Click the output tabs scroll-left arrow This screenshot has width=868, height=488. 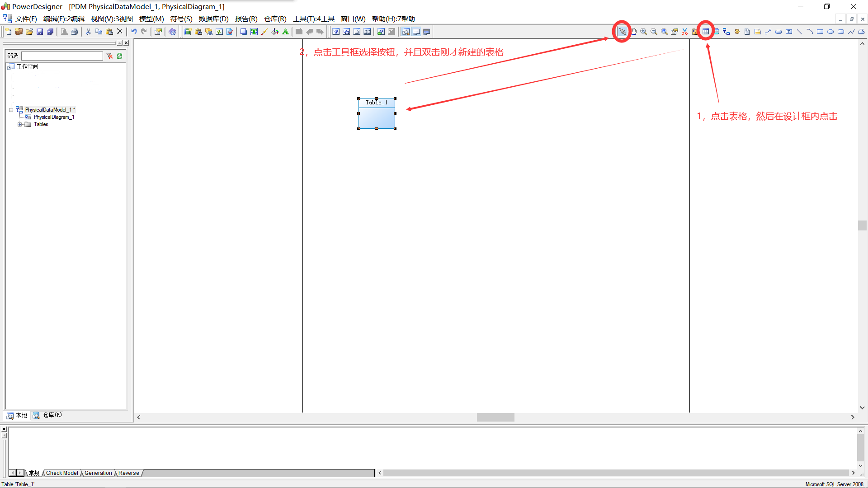[13, 473]
